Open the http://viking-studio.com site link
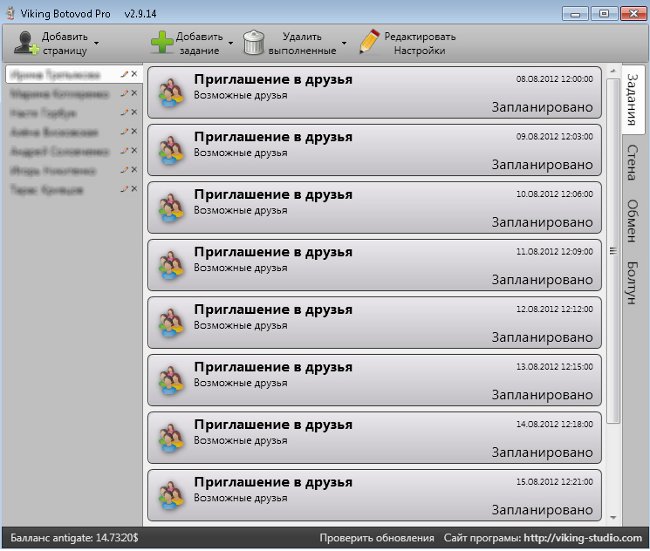This screenshot has height=551, width=650. click(x=582, y=538)
